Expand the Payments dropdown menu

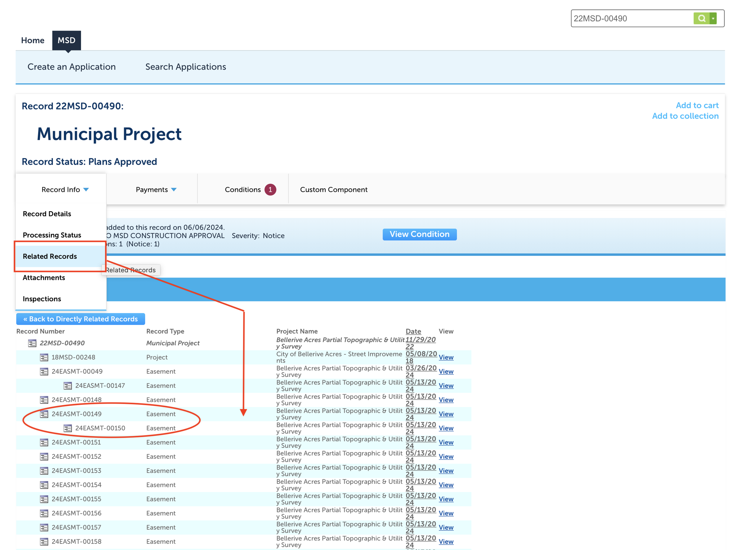click(x=156, y=189)
